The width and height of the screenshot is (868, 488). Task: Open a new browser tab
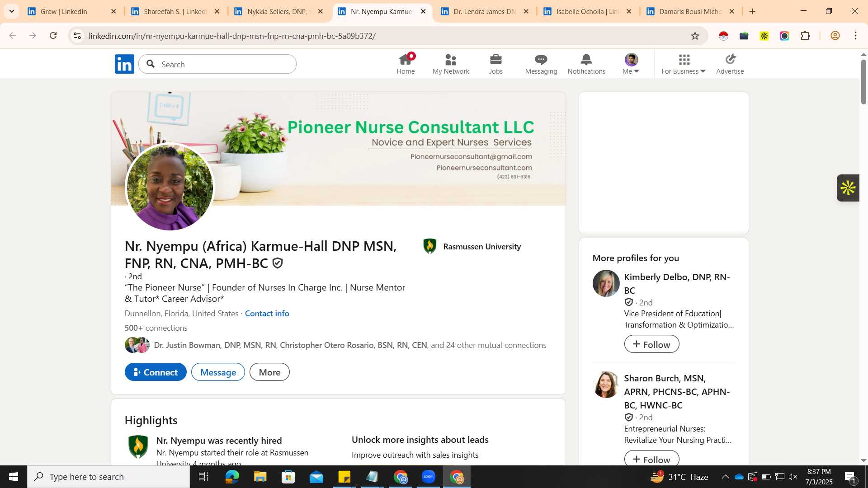pos(752,11)
